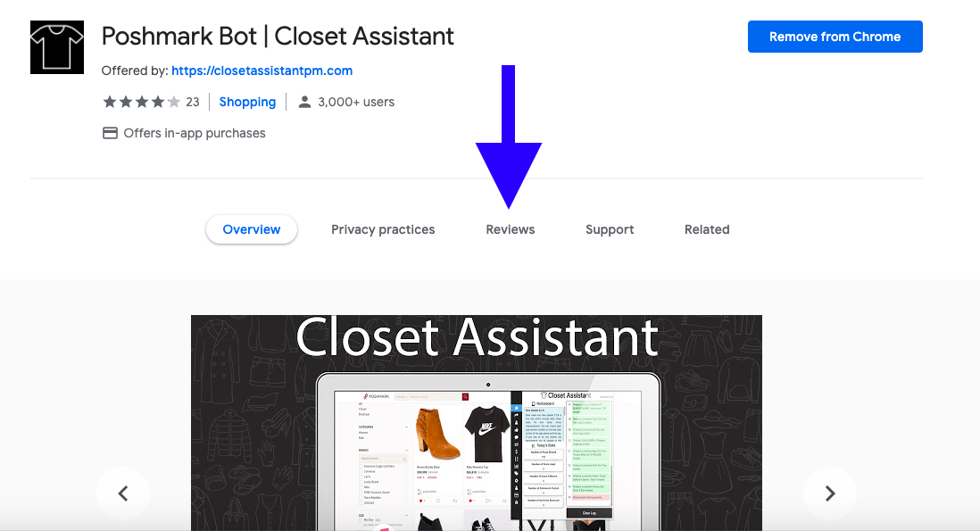Click the four-star rating stars
This screenshot has width=980, height=531.
click(x=142, y=102)
